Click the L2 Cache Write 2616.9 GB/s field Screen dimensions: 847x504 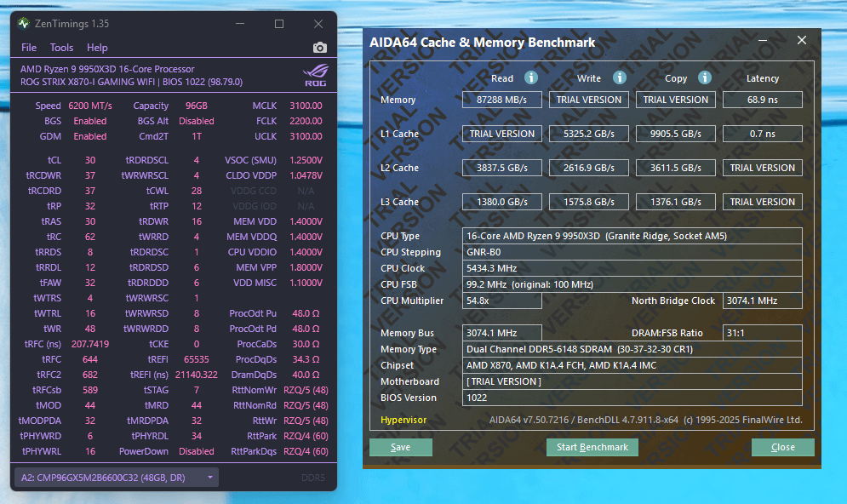point(589,168)
